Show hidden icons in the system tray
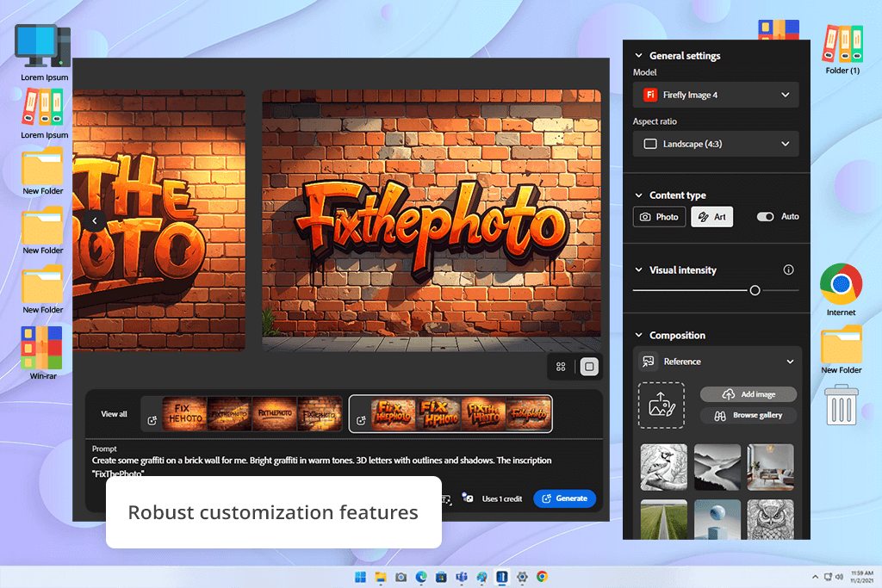Screen dimensions: 882x588 (815, 577)
